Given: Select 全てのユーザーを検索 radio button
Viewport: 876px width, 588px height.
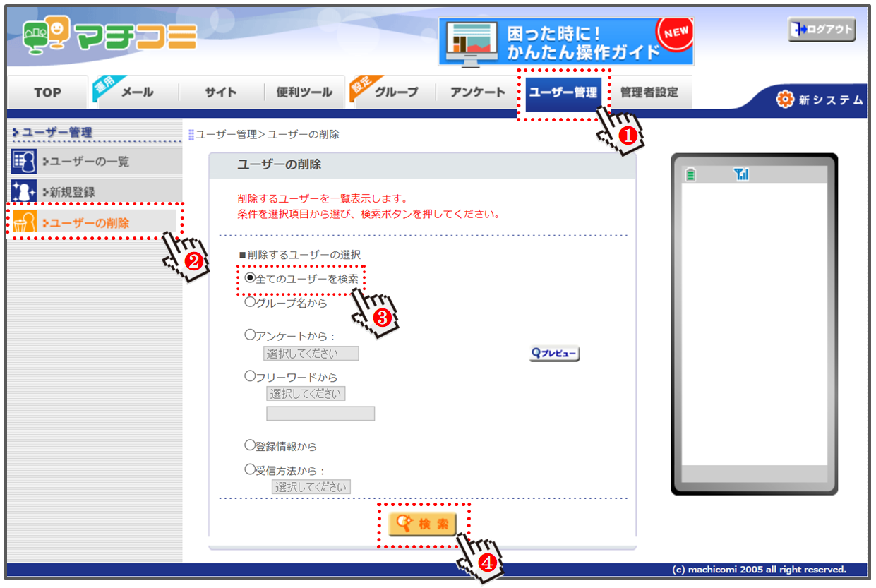Looking at the screenshot, I should click(250, 278).
